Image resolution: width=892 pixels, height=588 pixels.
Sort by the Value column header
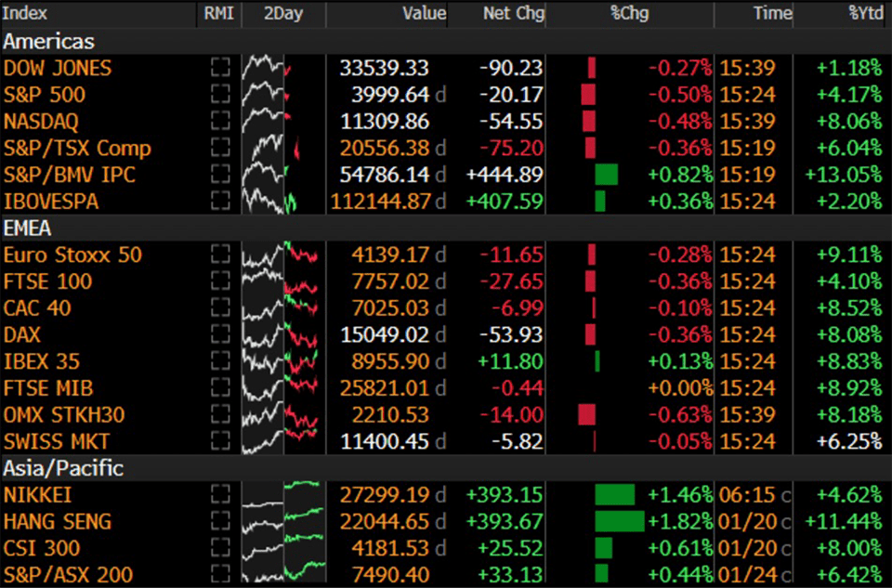[425, 13]
